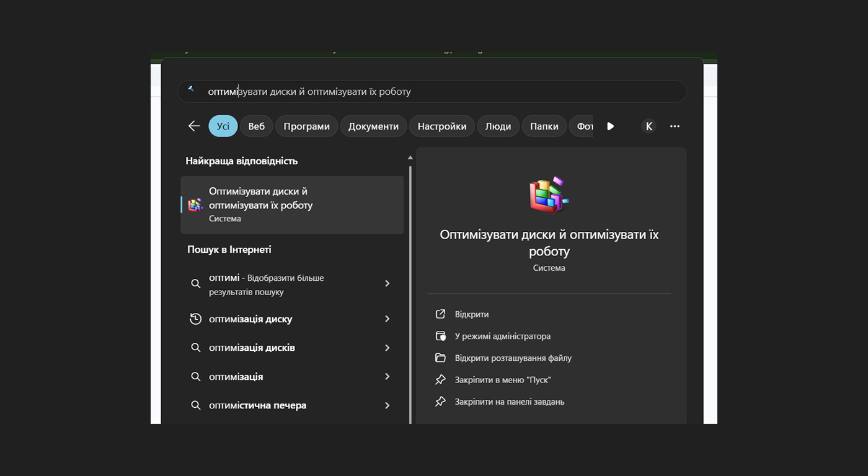Click the pin icon for taskbar pinning
868x476 pixels.
pos(440,402)
